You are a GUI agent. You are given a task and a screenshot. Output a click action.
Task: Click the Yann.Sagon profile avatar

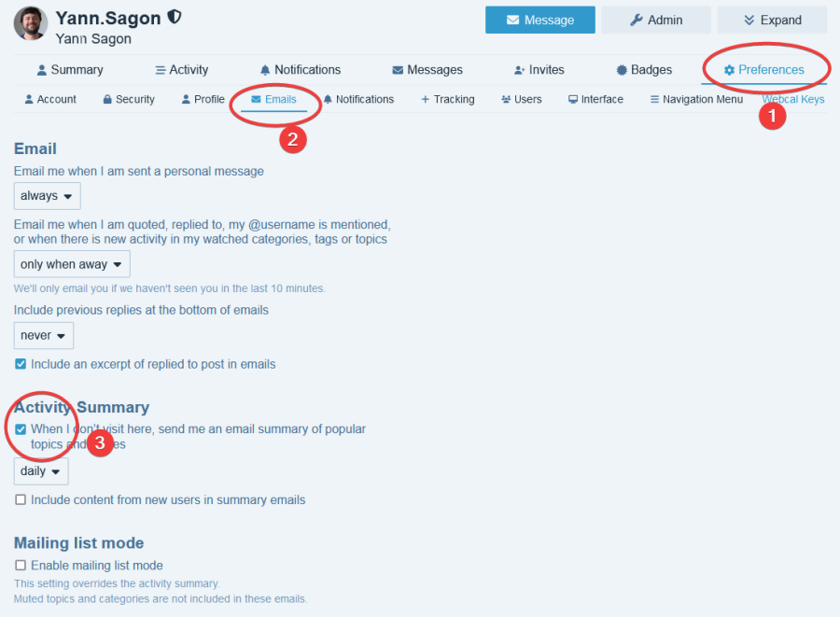click(x=31, y=23)
